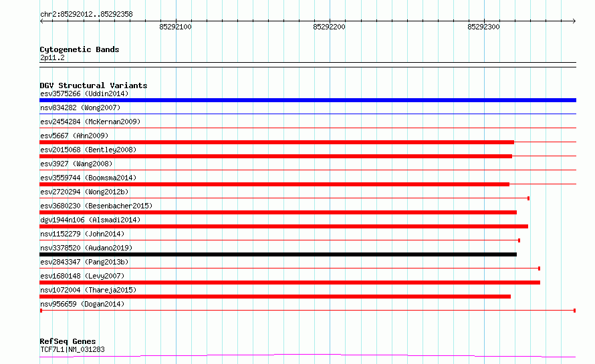Click the black nsv3378520 (Audano2019) variant bar

278,254
